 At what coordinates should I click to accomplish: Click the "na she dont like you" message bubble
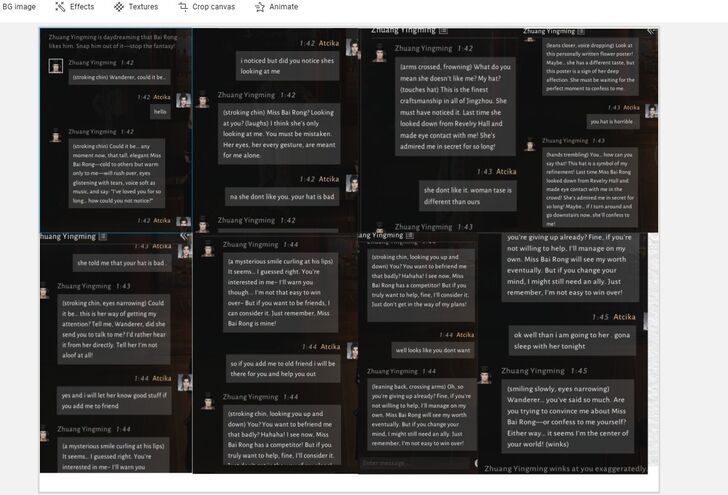pos(280,196)
